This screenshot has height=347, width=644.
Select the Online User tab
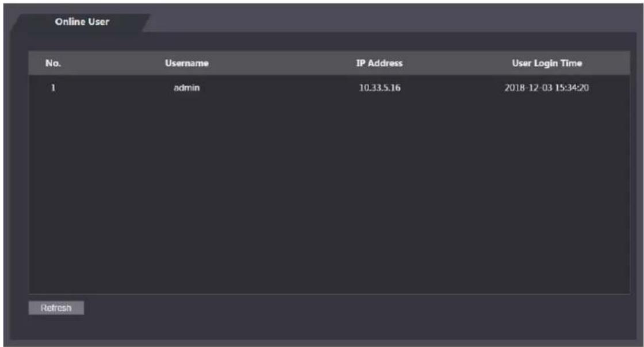82,22
